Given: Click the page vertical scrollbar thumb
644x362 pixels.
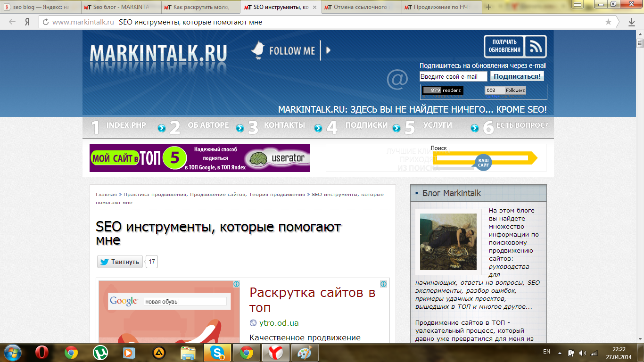Looking at the screenshot, I should pyautogui.click(x=640, y=43).
